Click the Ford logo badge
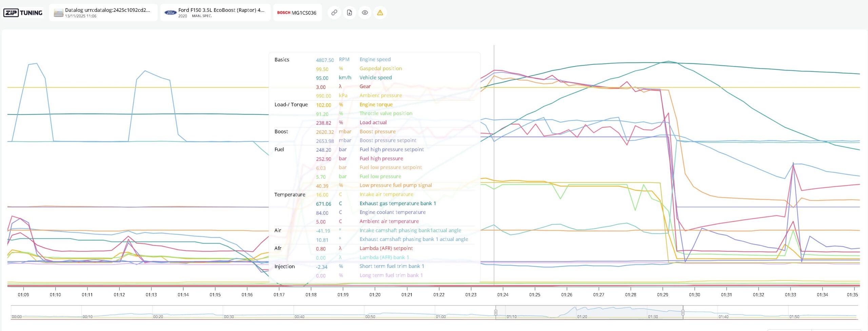Screen dimensions: 868x331 [170, 13]
